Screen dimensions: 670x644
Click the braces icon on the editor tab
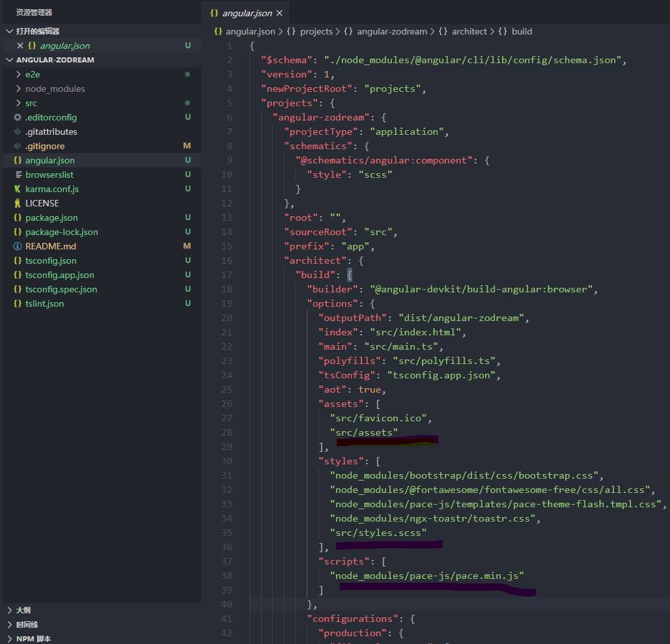(214, 13)
